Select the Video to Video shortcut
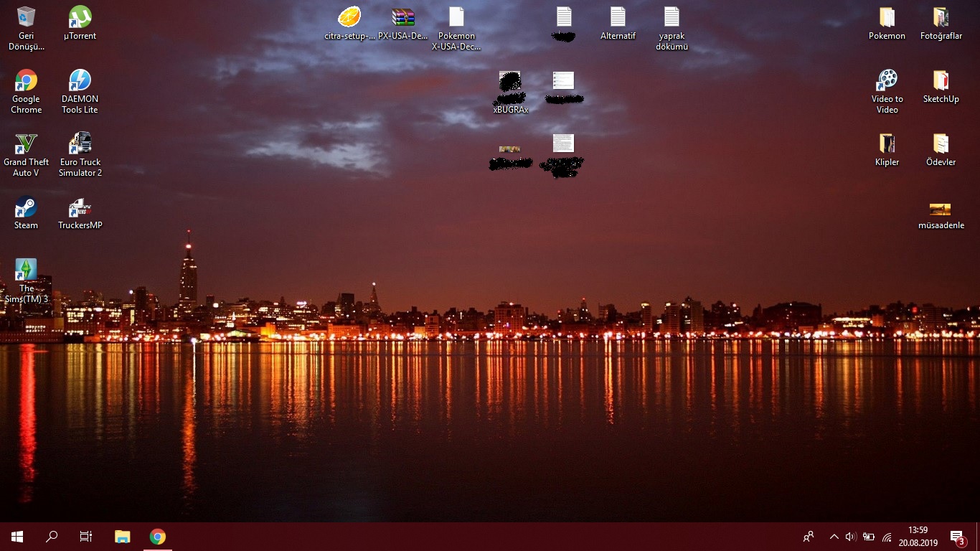This screenshot has height=551, width=980. click(x=887, y=80)
